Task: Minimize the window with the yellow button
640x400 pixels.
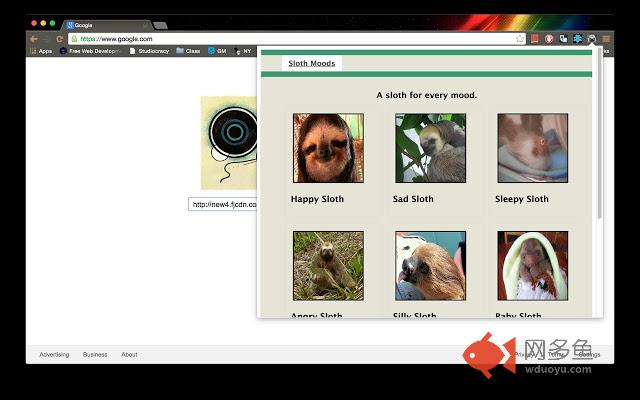Action: click(x=43, y=23)
